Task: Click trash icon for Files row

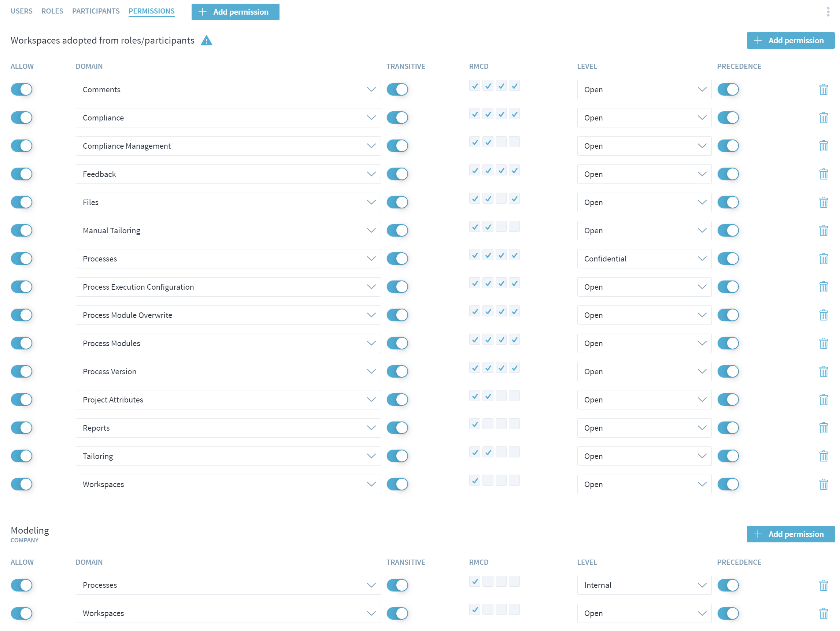Action: click(x=823, y=203)
